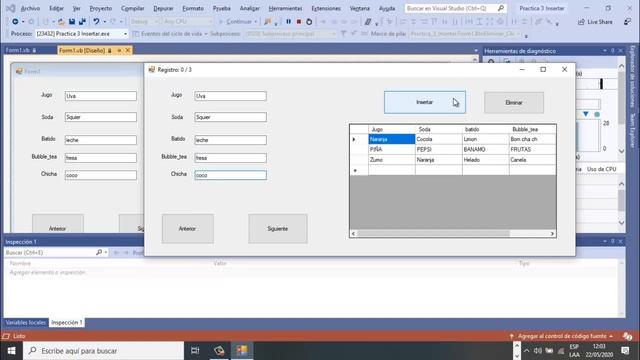Open the Windows Start menu

(11, 351)
